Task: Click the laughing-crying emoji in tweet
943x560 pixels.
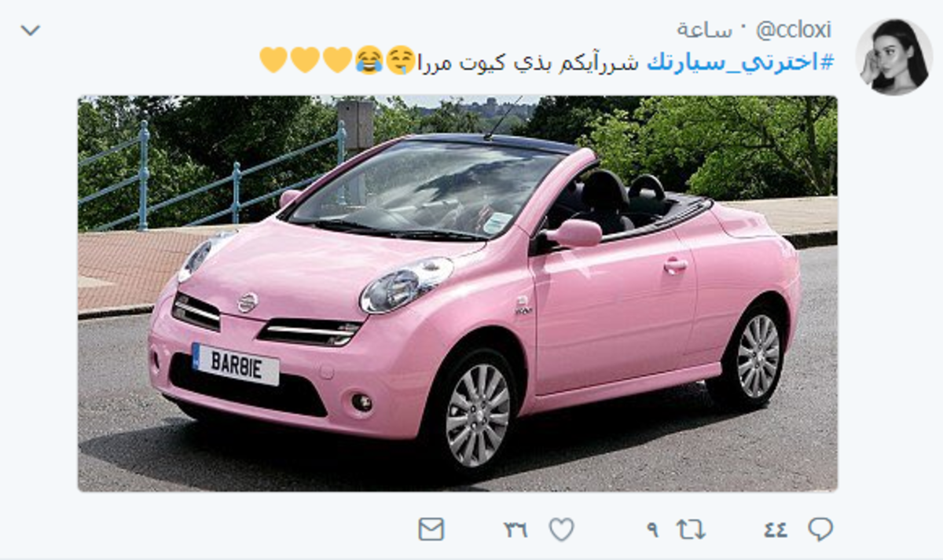Action: click(x=369, y=60)
